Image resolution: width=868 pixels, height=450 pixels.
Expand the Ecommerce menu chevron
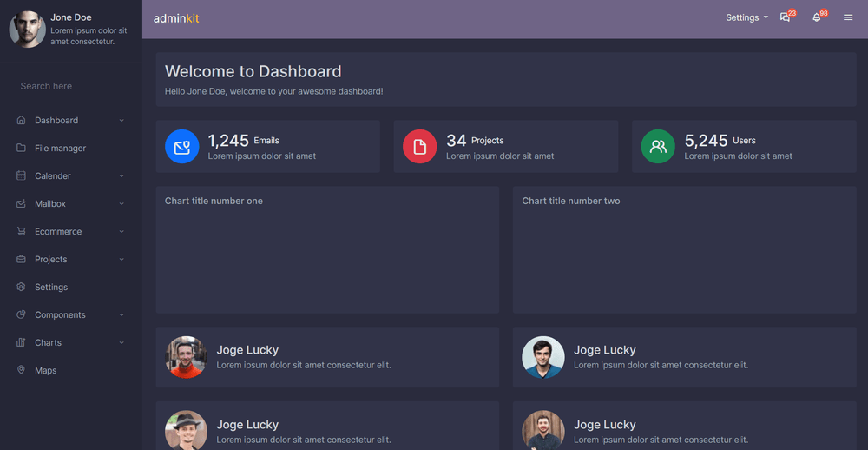click(122, 231)
